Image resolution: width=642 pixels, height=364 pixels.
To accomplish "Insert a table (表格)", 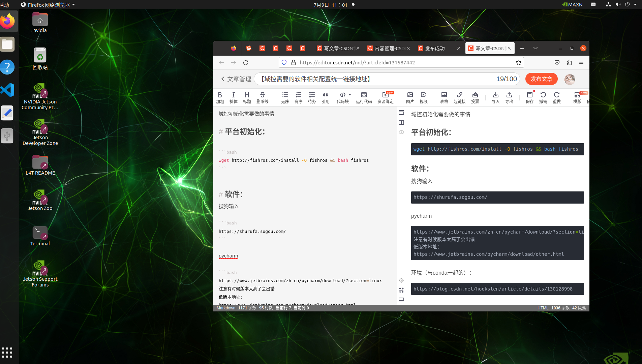I will click(x=444, y=97).
